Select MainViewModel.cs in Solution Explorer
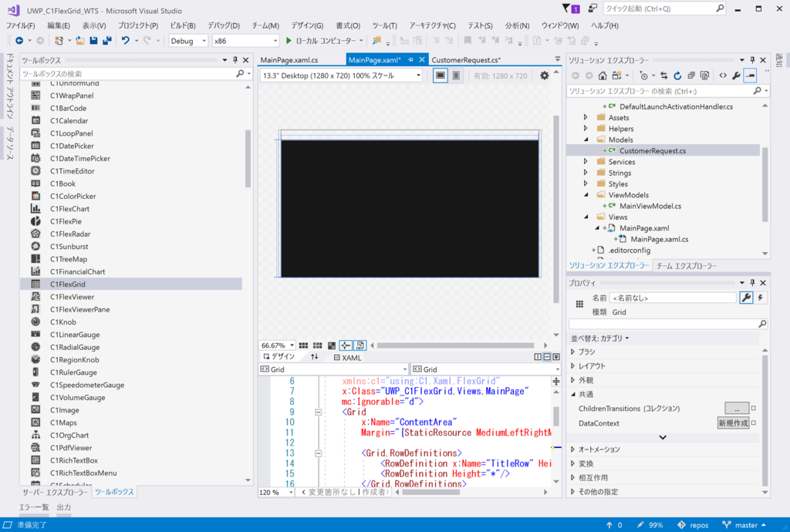 (x=650, y=206)
